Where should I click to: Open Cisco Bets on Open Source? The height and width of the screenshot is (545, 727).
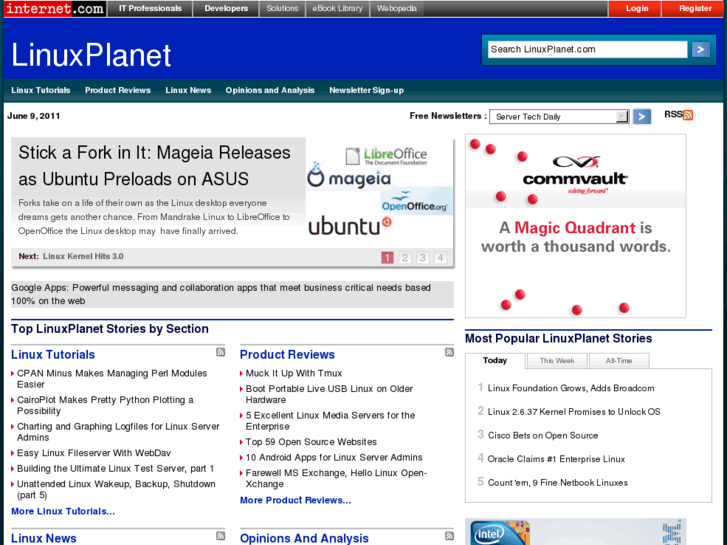click(x=542, y=435)
